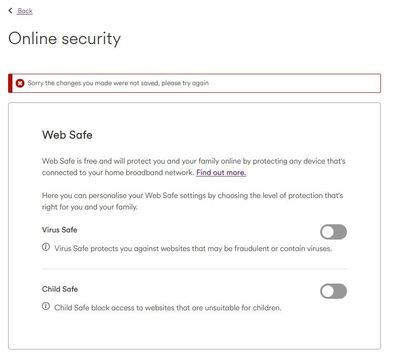
Task: Click the Child Safe label text
Action: click(x=60, y=289)
